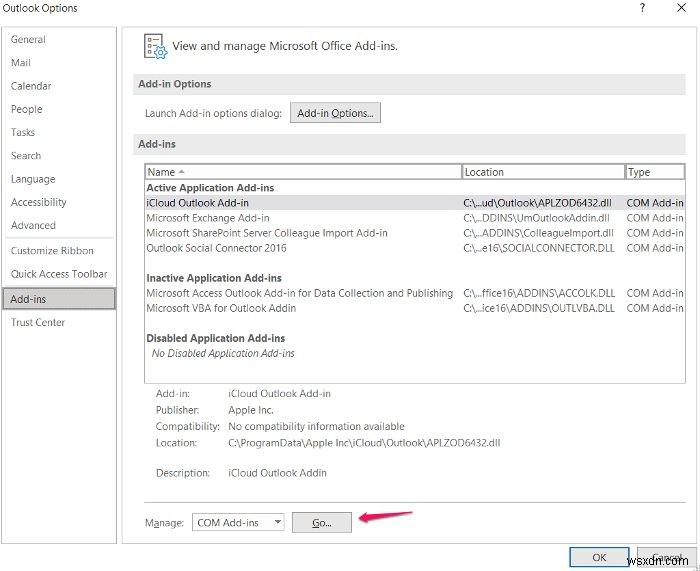Select Microsoft Exchange Add-in row
Image resolution: width=700 pixels, height=571 pixels.
tap(415, 218)
